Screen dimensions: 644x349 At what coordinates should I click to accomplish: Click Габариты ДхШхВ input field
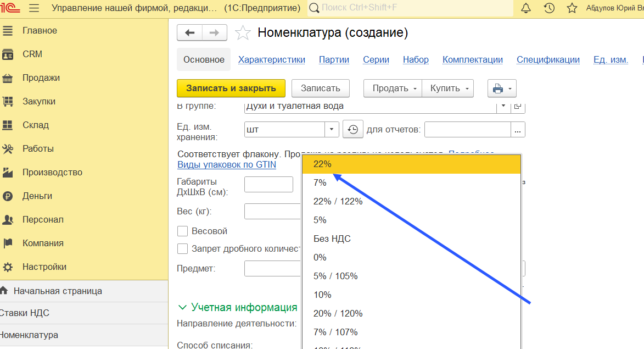click(x=268, y=185)
